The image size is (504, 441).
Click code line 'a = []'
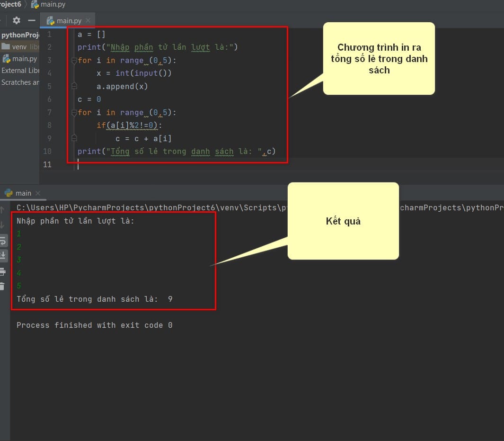click(91, 35)
